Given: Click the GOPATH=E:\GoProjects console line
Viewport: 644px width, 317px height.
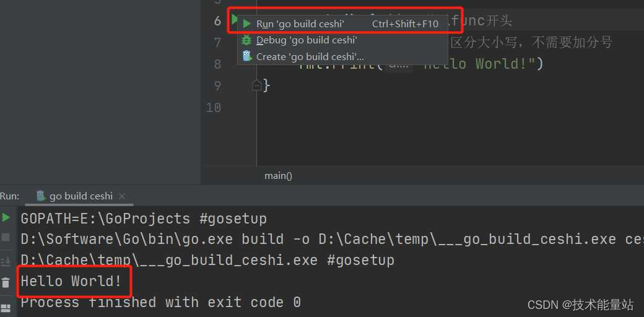Looking at the screenshot, I should tap(144, 219).
